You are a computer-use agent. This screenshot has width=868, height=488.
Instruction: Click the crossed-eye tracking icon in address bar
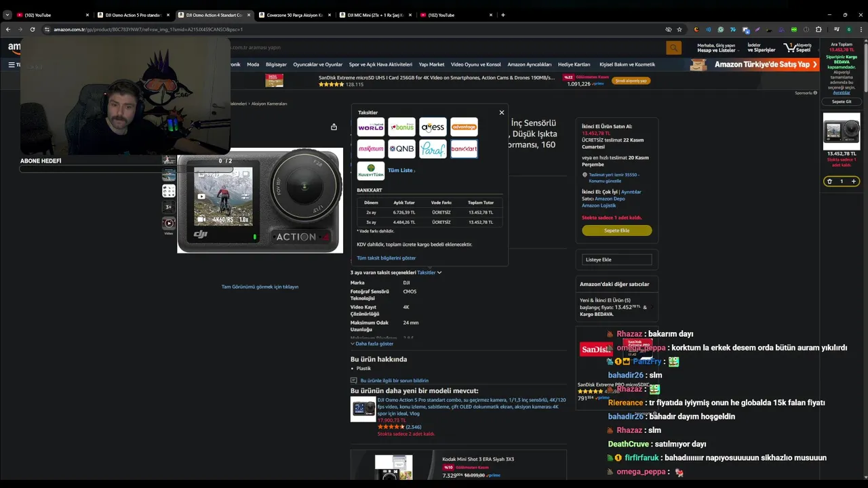(x=669, y=29)
